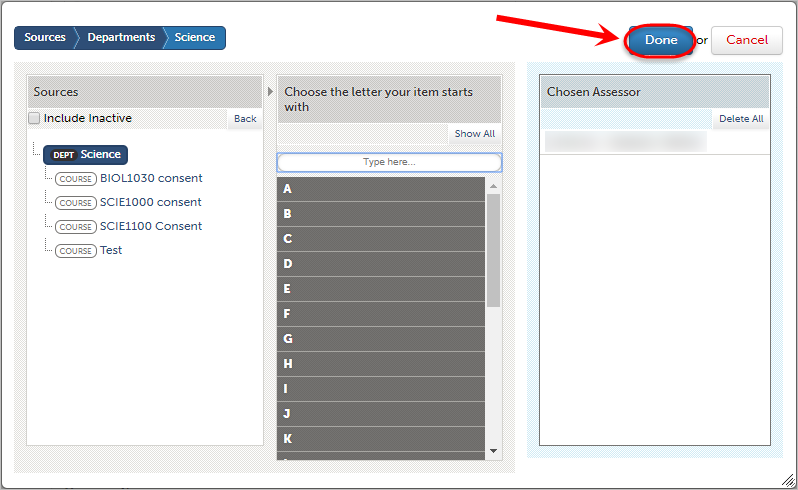Click the COURSE badge beside Test
This screenshot has width=798, height=490.
(x=76, y=250)
